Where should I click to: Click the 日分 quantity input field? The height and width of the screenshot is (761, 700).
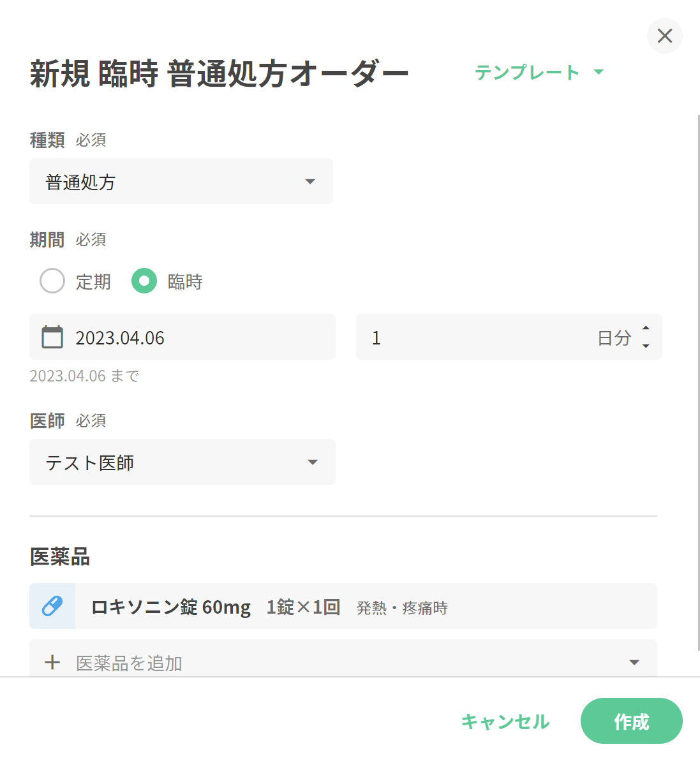[479, 337]
